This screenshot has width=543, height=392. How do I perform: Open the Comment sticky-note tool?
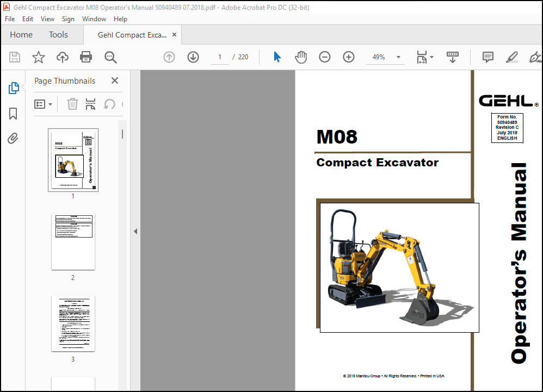point(487,57)
